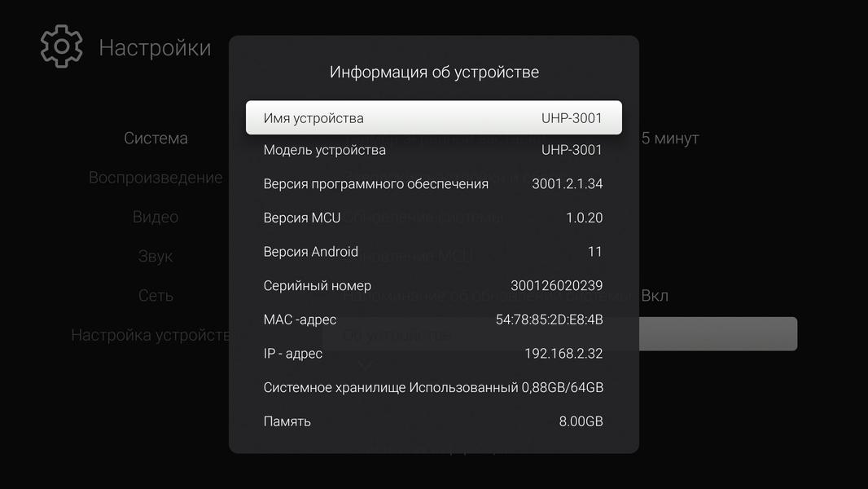Select Версия программного обеспечения entry

pyautogui.click(x=433, y=184)
